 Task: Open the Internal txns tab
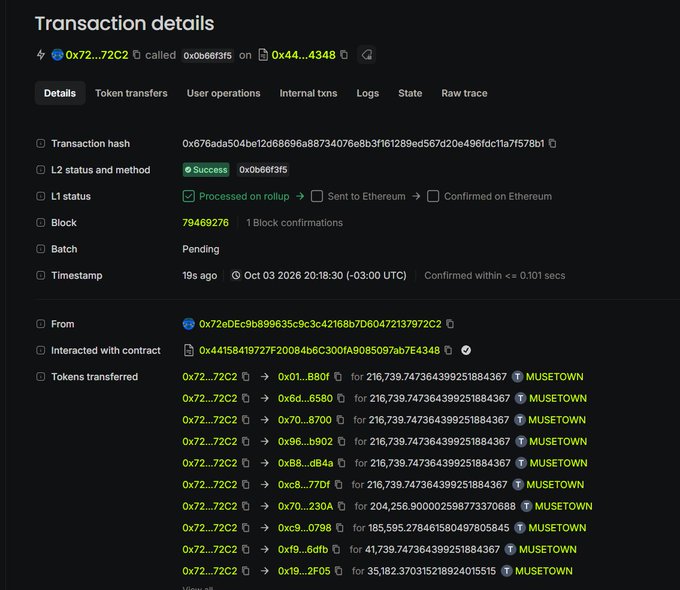click(308, 93)
